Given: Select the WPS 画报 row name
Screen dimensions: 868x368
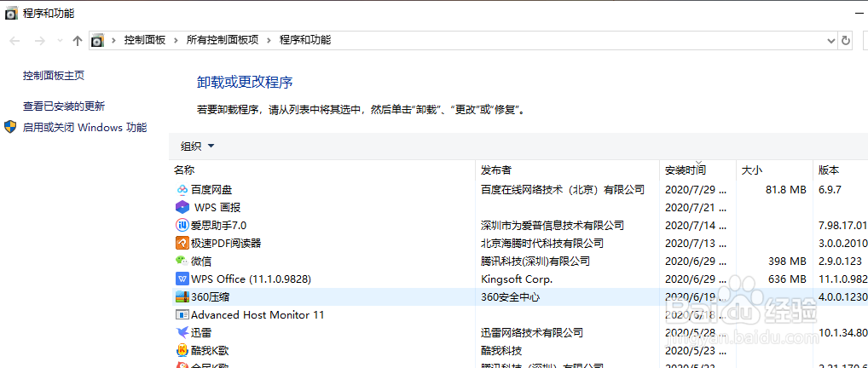Looking at the screenshot, I should 217,208.
